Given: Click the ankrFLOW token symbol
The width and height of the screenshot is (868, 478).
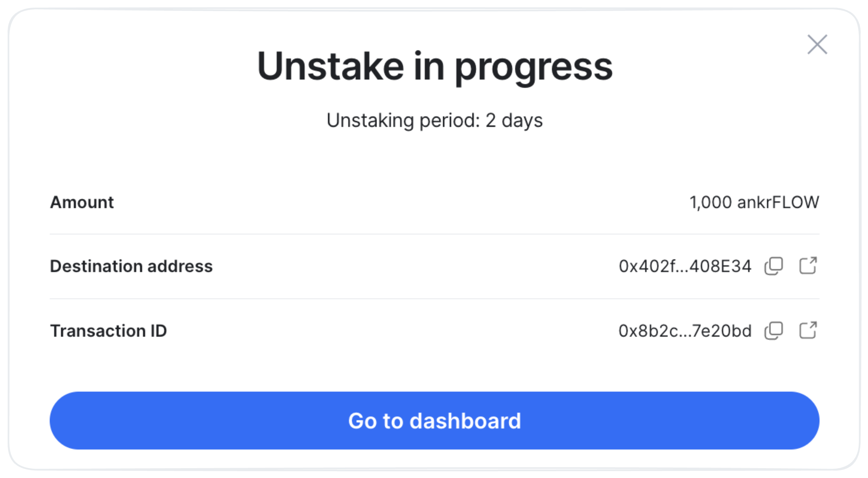Looking at the screenshot, I should click(778, 202).
